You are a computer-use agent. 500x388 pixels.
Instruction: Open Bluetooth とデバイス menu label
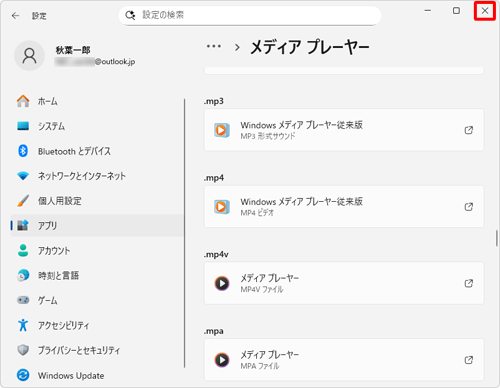(x=74, y=151)
